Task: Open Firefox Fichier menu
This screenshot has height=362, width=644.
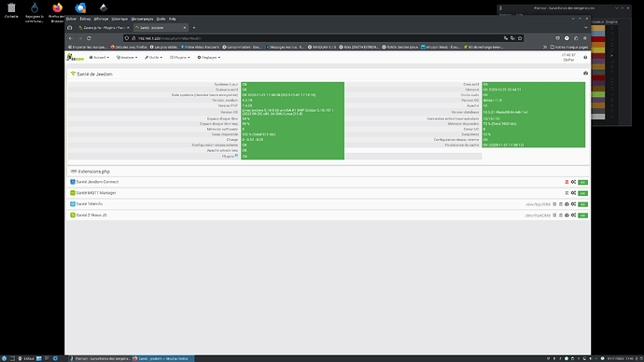Action: tap(72, 19)
